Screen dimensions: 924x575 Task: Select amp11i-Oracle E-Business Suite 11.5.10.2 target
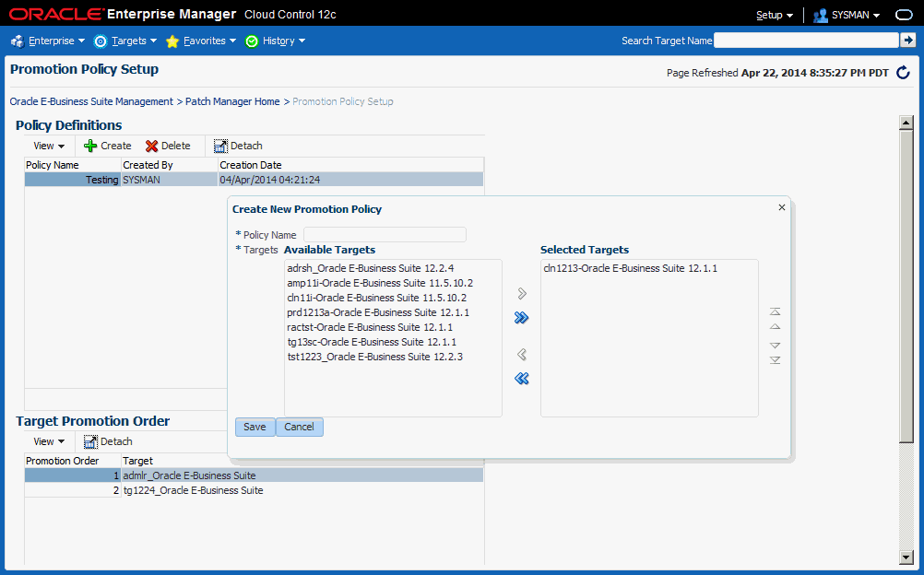[380, 283]
